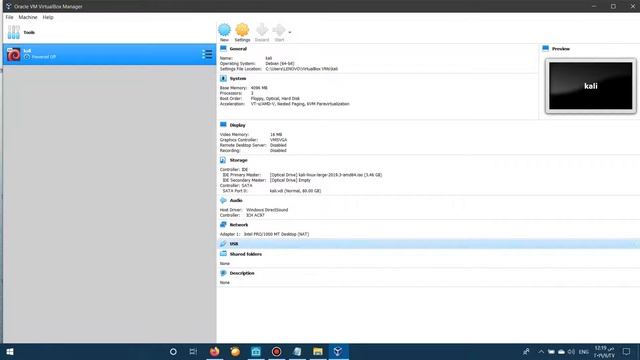The width and height of the screenshot is (640, 360).
Task: Open the System section header
Action: (238, 78)
